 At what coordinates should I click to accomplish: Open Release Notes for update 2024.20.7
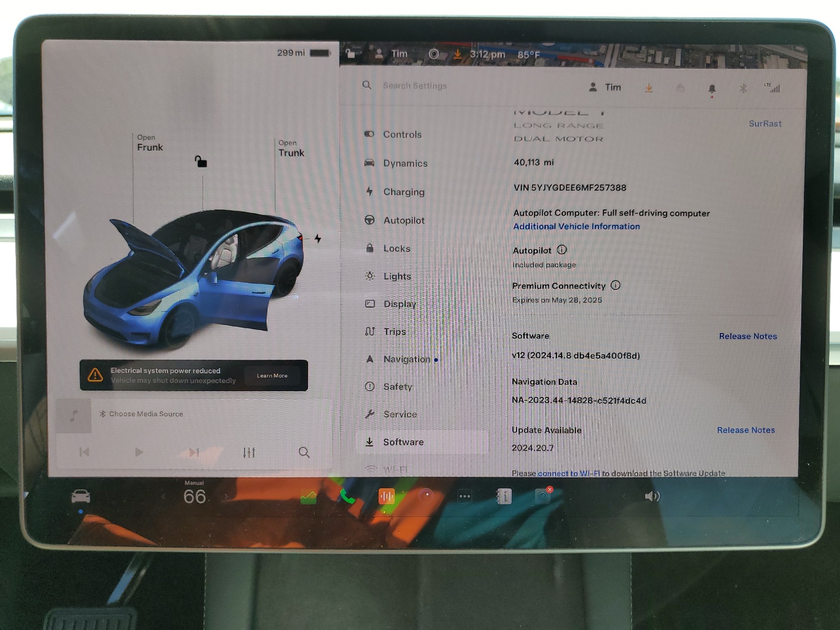[745, 430]
